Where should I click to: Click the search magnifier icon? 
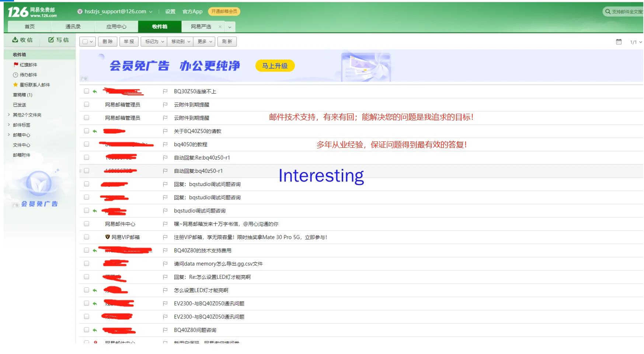pos(608,11)
